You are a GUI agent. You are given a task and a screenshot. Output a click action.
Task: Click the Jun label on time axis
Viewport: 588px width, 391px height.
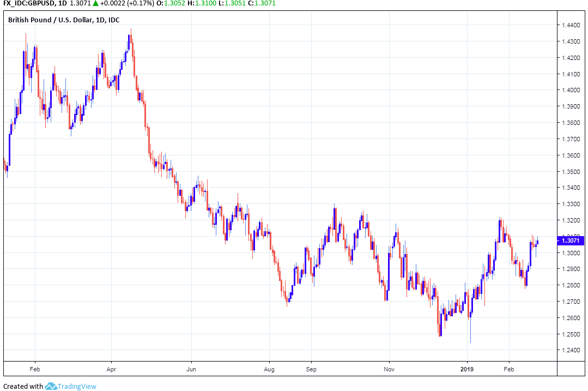191,368
